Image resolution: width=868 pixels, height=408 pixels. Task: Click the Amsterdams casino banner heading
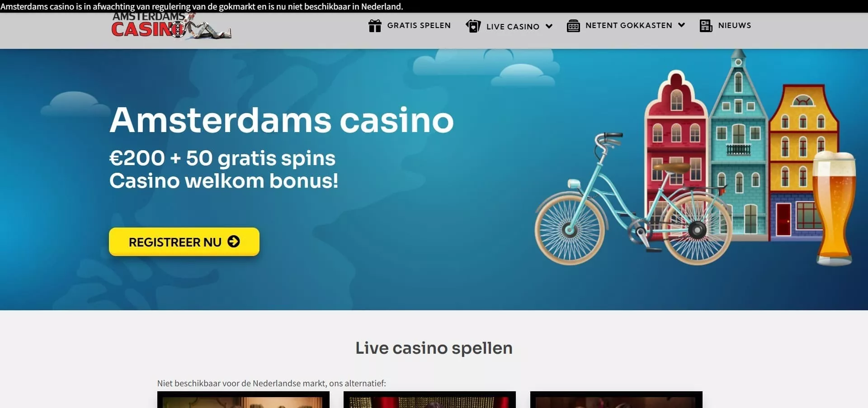pos(281,120)
